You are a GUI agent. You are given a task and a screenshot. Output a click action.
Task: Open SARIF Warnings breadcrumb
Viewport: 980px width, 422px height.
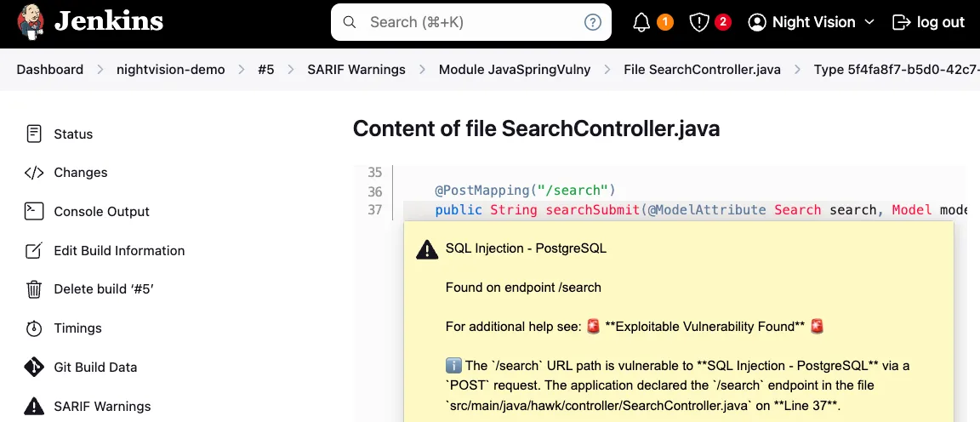pos(356,70)
